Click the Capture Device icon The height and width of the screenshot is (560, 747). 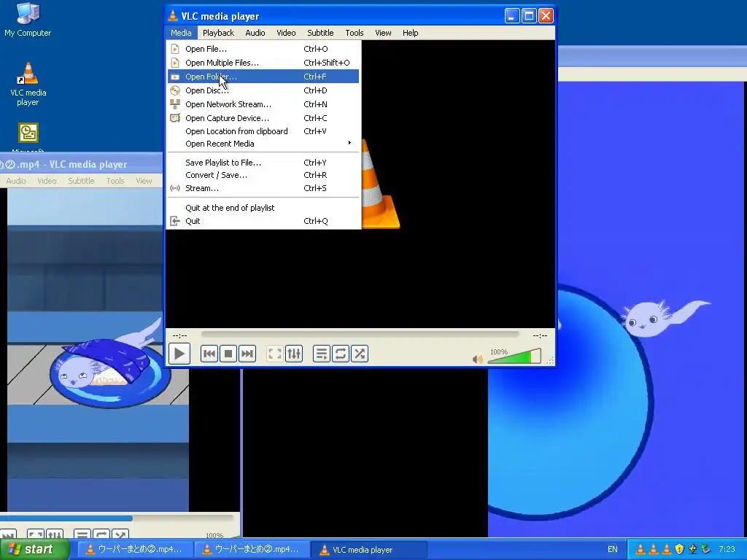tap(175, 117)
